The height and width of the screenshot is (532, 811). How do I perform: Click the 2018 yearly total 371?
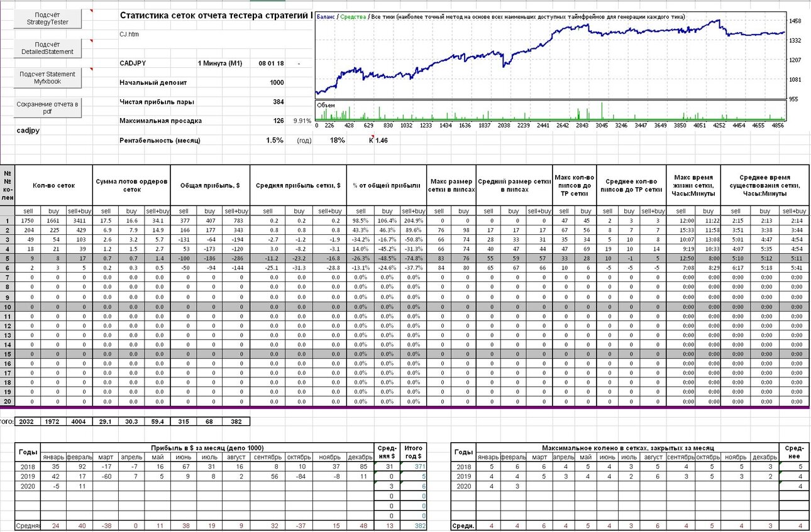tap(414, 467)
